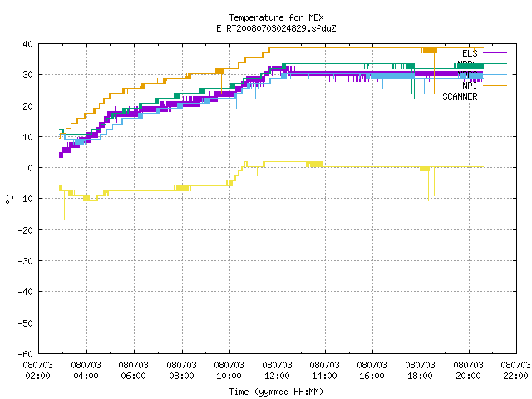Click the y-axis tick label -50
Viewport: 532px width, 399px height.
coord(26,323)
